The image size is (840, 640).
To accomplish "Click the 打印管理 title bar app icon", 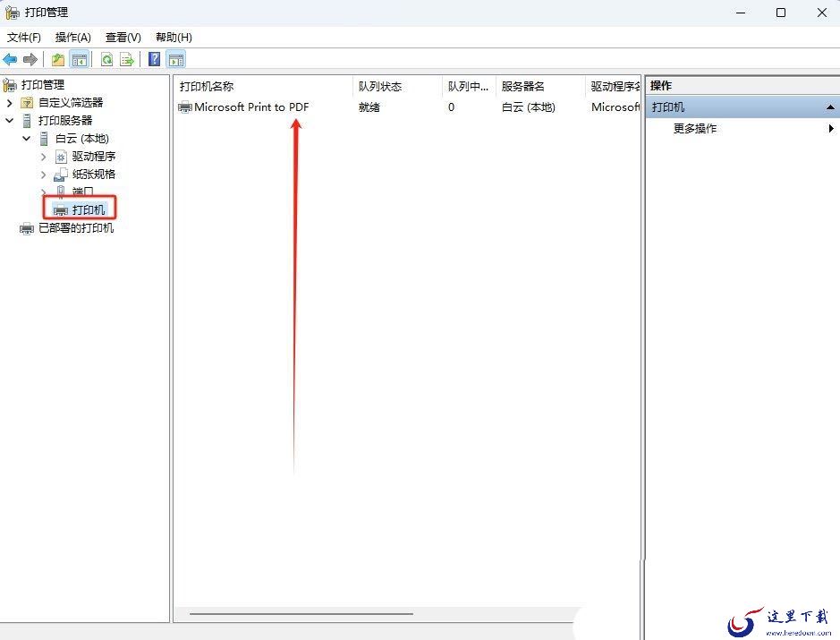I will click(13, 13).
